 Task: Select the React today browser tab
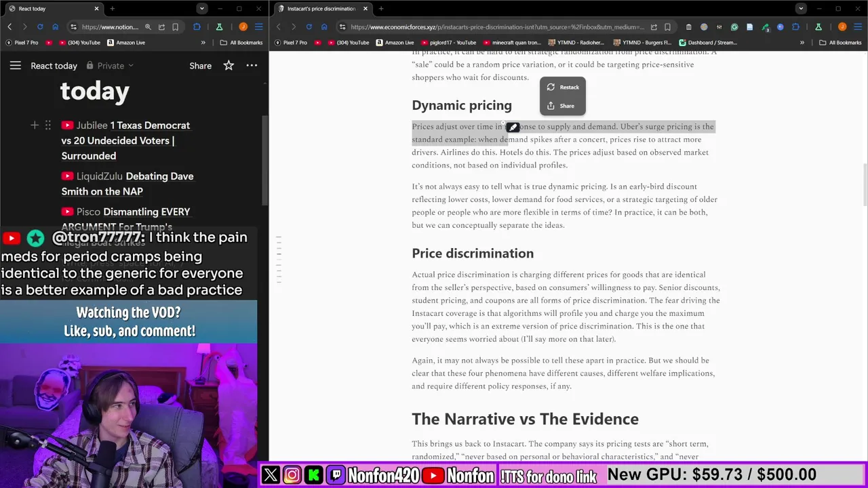[53, 9]
